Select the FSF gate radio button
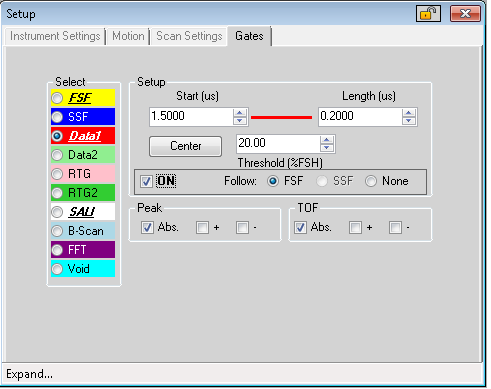491x389 pixels. [57, 98]
